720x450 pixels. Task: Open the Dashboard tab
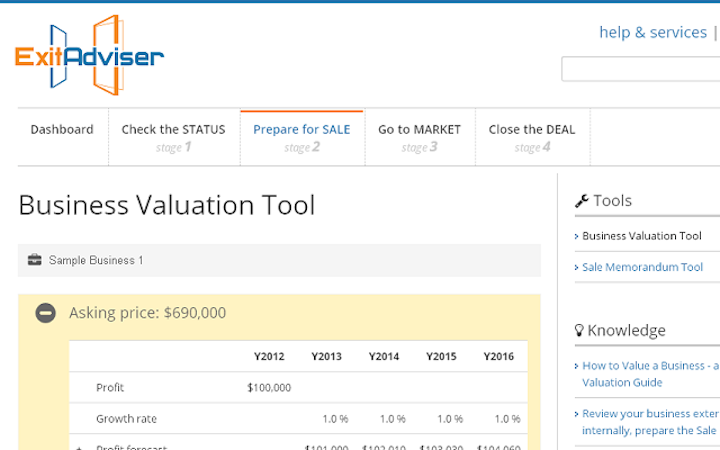pos(62,130)
